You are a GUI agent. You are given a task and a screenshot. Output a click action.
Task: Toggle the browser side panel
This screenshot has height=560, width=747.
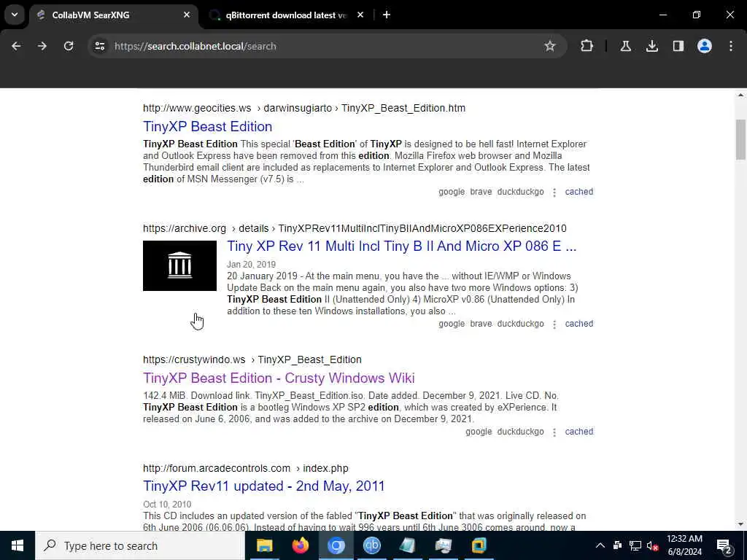tap(678, 46)
